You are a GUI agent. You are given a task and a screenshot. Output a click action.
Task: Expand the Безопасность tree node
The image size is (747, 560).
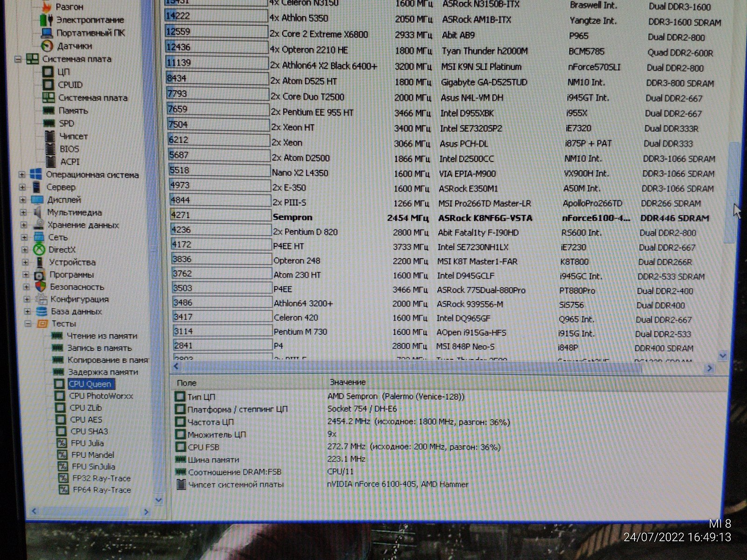(26, 287)
